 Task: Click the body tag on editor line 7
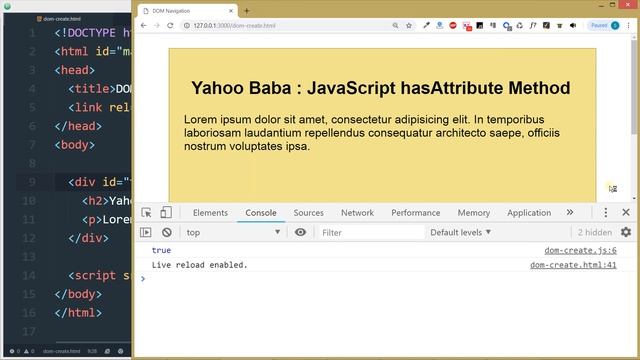[75, 145]
